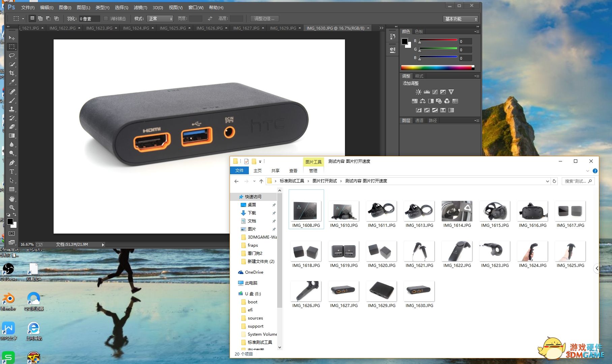
Task: Pick the Eyedropper tool
Action: pos(12,82)
